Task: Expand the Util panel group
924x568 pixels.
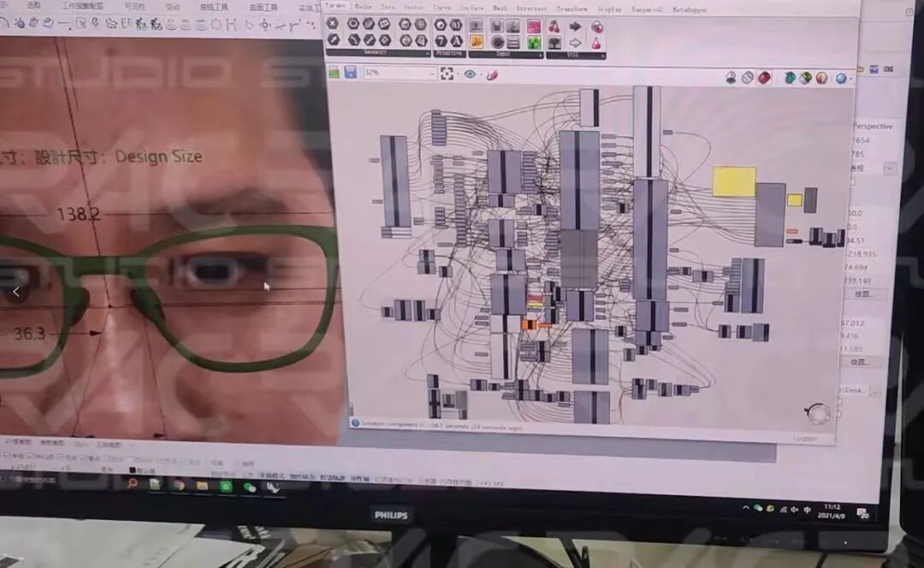Action: 575,55
